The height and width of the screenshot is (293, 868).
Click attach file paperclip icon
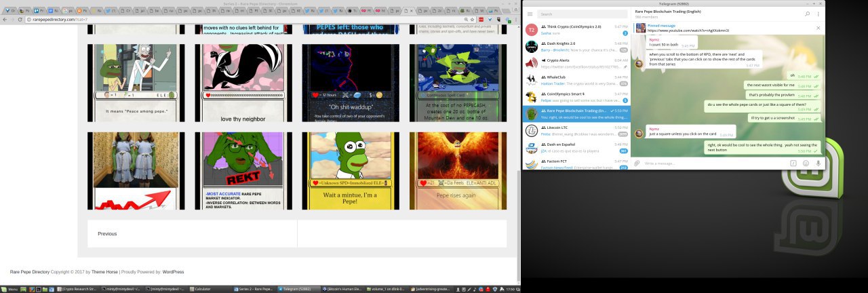tap(637, 163)
